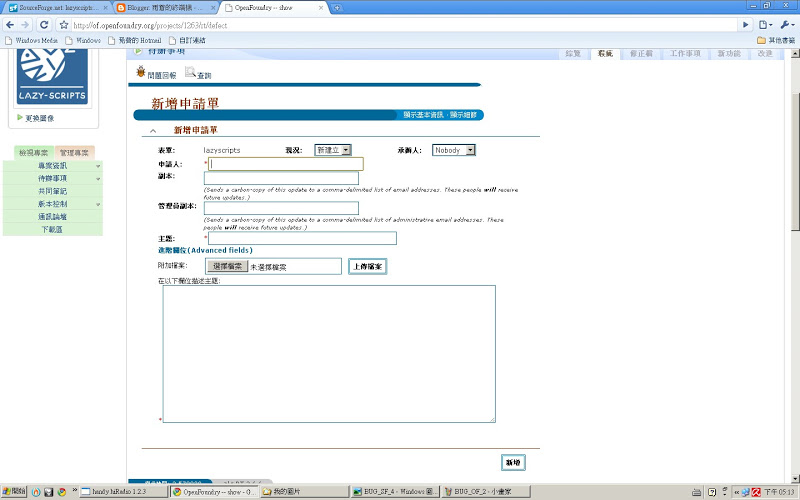This screenshot has width=800, height=500.
Task: Expand the 專案資訊 sidebar menu arrow
Action: (98, 166)
